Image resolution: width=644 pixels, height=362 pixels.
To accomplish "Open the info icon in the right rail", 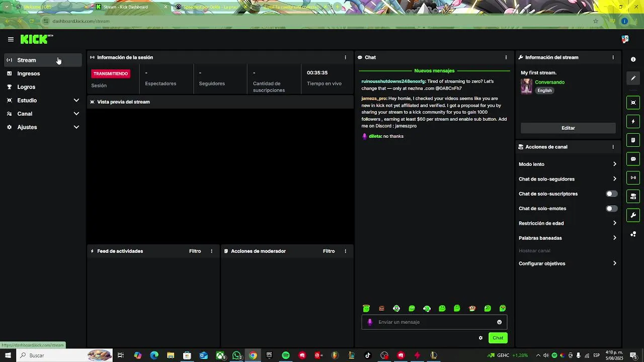I will [633, 59].
